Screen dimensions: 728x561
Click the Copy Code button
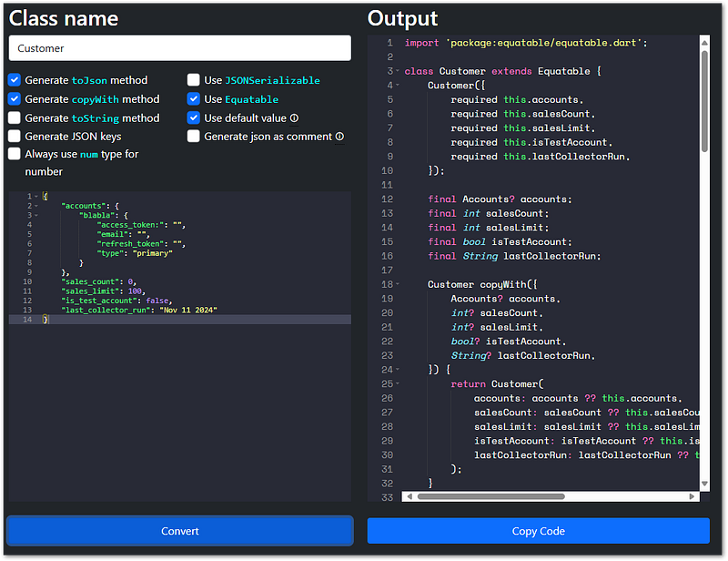coord(538,531)
